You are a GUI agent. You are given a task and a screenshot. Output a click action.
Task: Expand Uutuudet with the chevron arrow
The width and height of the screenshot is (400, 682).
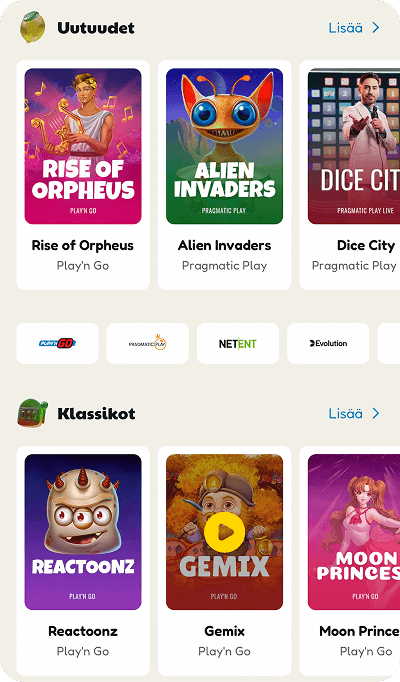tap(376, 28)
